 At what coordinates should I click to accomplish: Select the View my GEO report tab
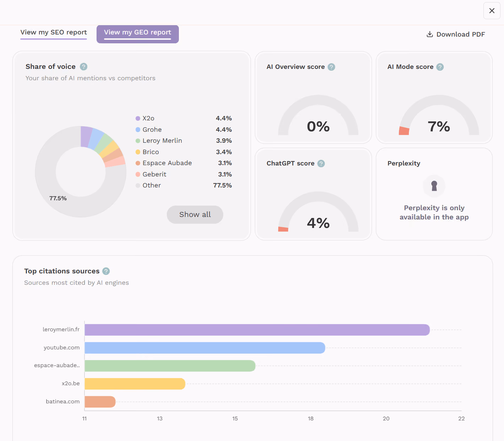tap(138, 34)
